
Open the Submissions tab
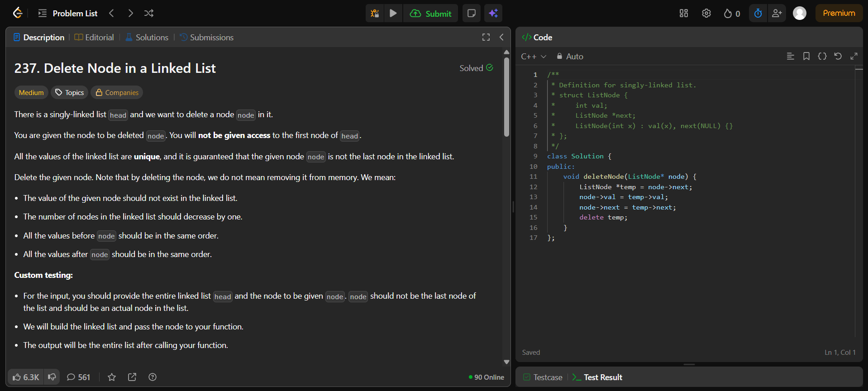[x=207, y=38]
